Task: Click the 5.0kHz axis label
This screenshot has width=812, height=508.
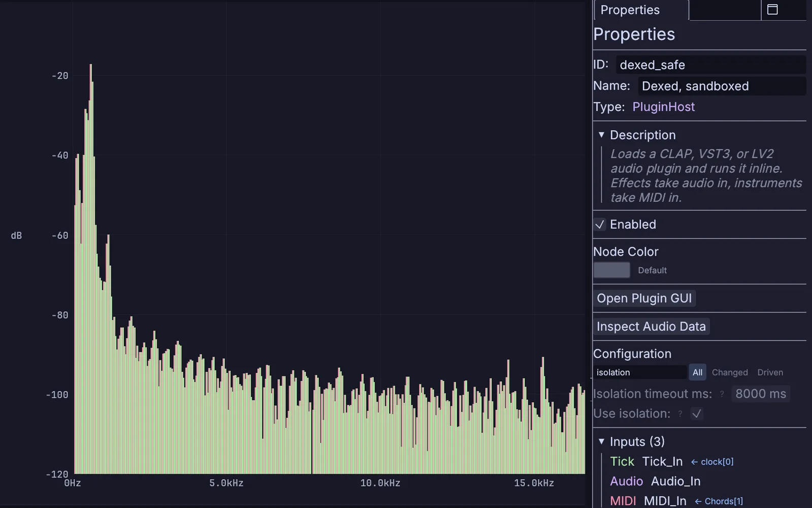Action: point(226,483)
